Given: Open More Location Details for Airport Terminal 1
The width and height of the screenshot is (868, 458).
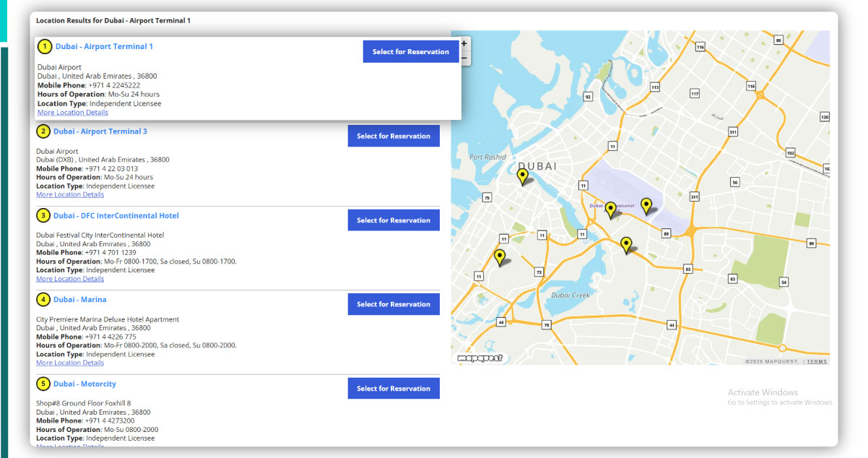Looking at the screenshot, I should [x=72, y=112].
